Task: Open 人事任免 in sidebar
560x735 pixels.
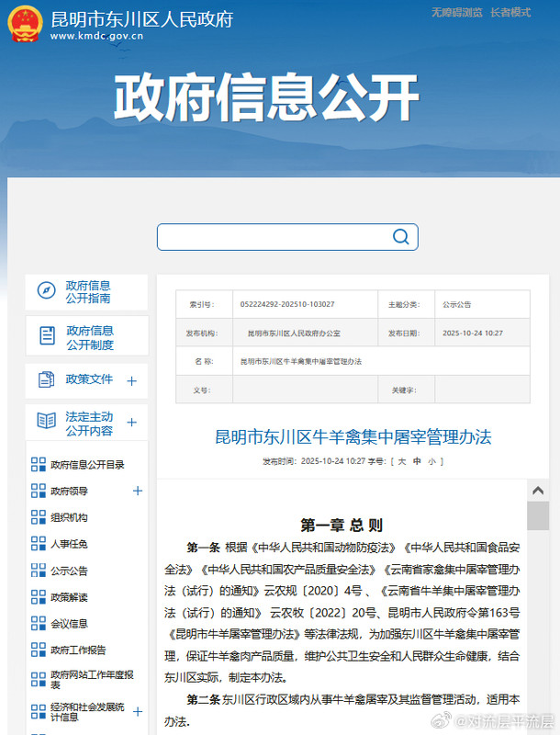Action: click(x=69, y=544)
